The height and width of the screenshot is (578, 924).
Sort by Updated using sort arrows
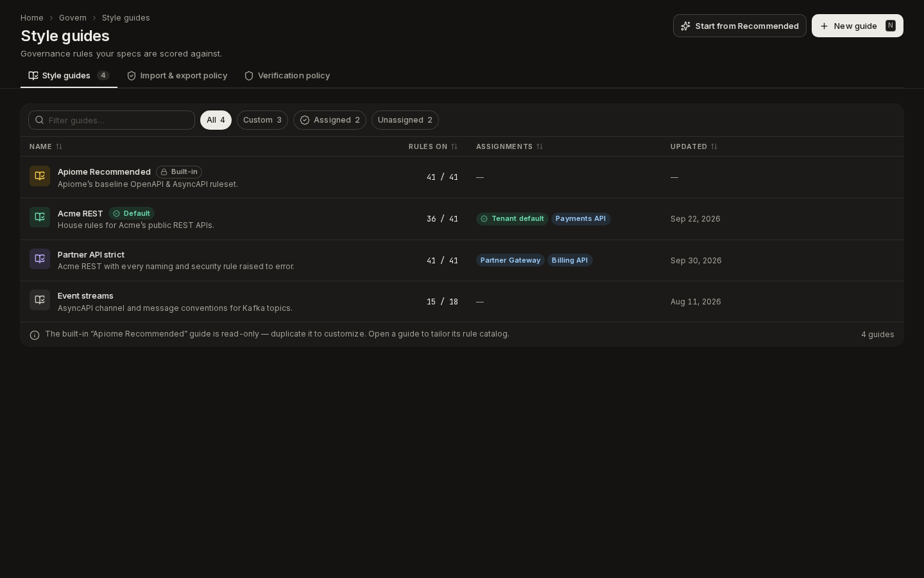(x=714, y=146)
